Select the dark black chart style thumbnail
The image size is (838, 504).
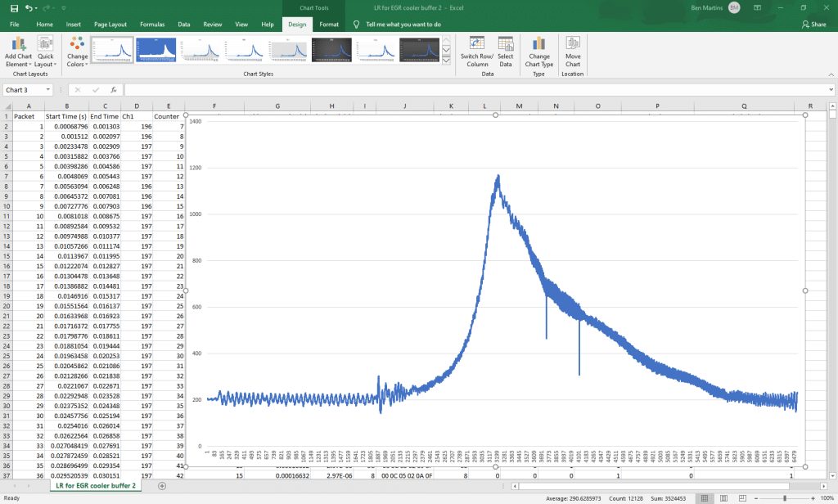click(x=331, y=50)
